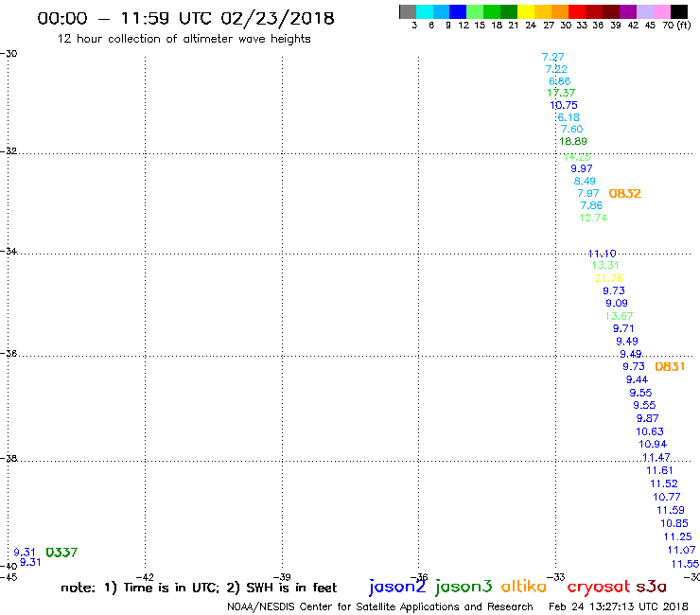Click the wave height value 11.07
Screen dimensions: 700x615
click(x=682, y=551)
